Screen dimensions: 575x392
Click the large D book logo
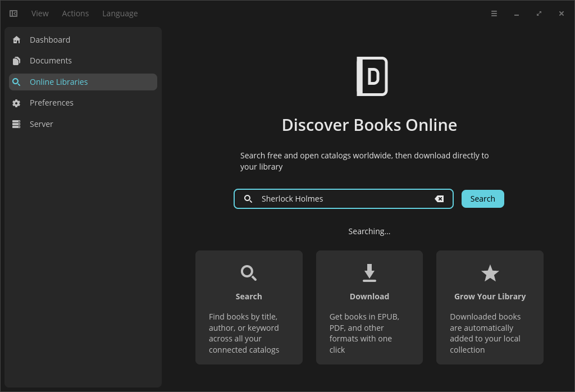[372, 76]
